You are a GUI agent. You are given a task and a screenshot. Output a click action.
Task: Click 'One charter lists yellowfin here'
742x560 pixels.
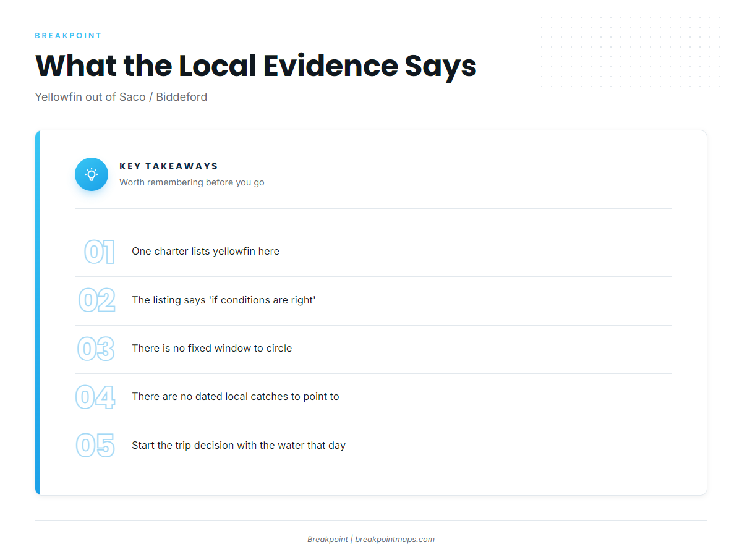[205, 252]
